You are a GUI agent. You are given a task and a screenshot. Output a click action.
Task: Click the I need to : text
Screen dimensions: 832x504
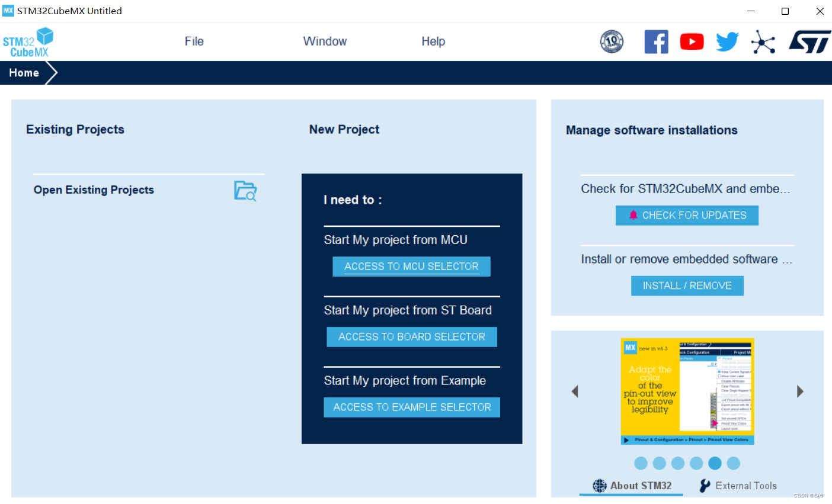click(x=353, y=200)
